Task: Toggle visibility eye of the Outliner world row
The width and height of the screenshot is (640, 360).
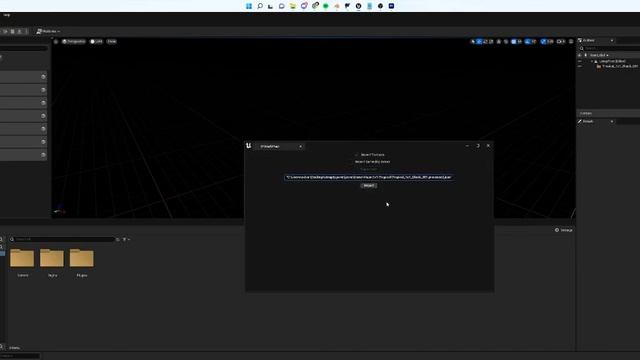Action: 580,61
